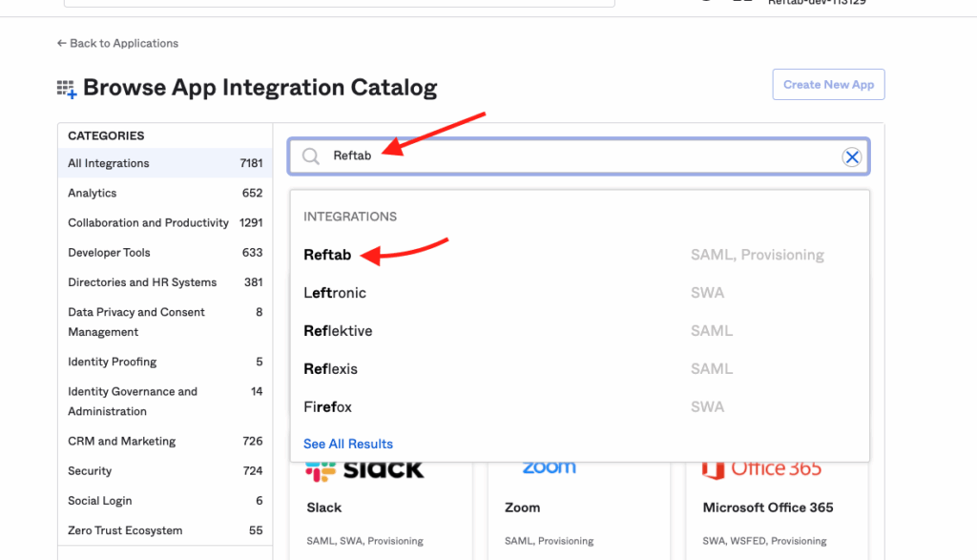Screen dimensions: 977x560
Task: Select the Developer Tools category
Action: (x=107, y=252)
